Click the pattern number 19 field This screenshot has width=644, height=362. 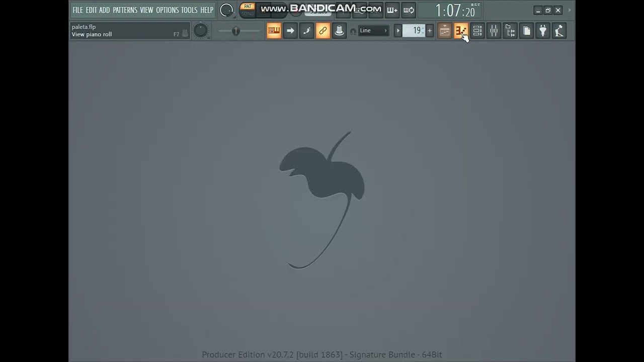[413, 31]
